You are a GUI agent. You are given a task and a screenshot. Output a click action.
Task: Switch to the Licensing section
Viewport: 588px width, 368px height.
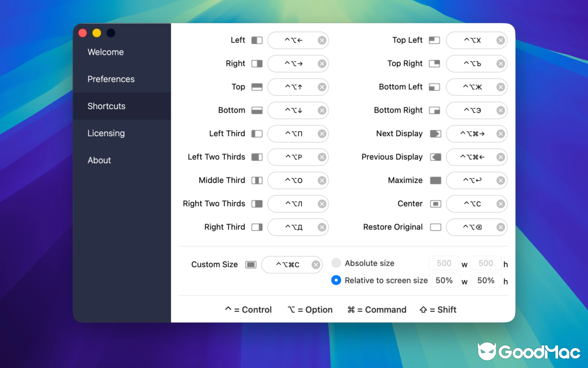tap(106, 133)
